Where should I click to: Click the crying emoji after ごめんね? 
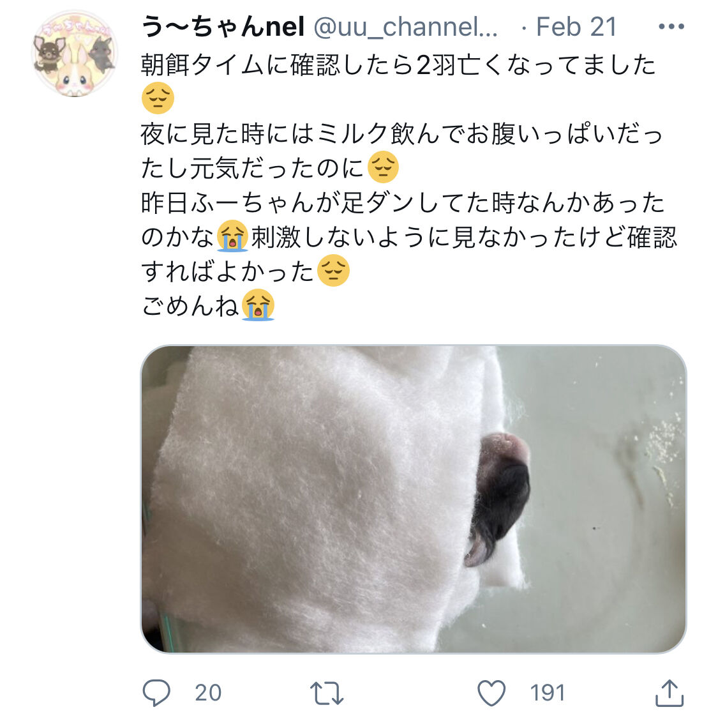[258, 305]
